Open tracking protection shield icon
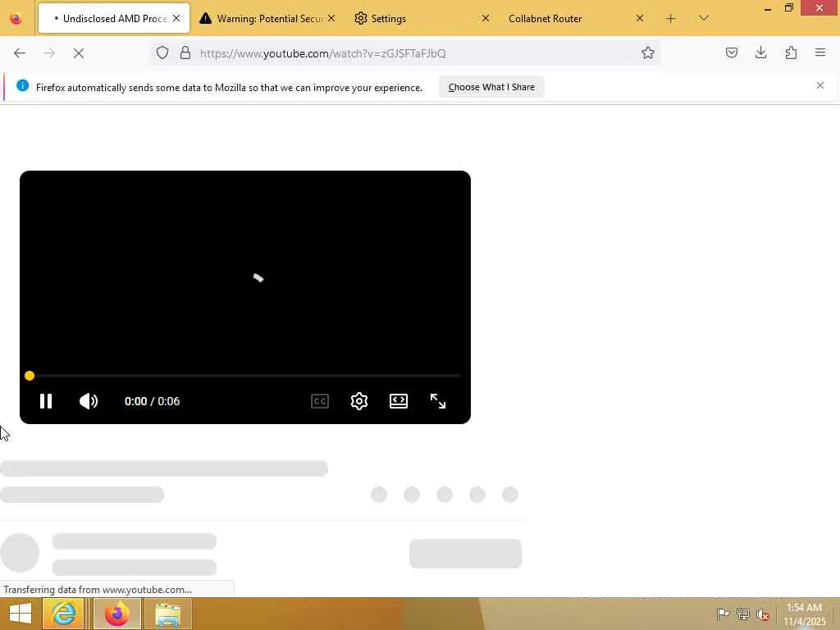 (x=162, y=53)
